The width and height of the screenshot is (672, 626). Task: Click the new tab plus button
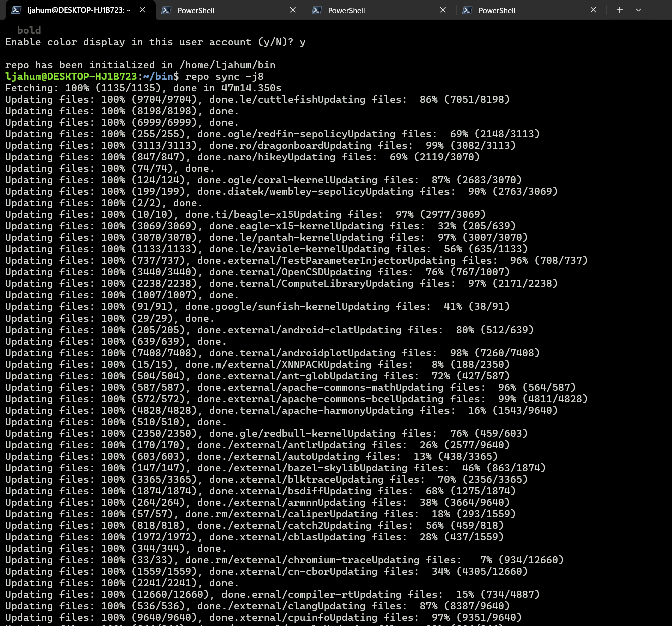pos(620,10)
